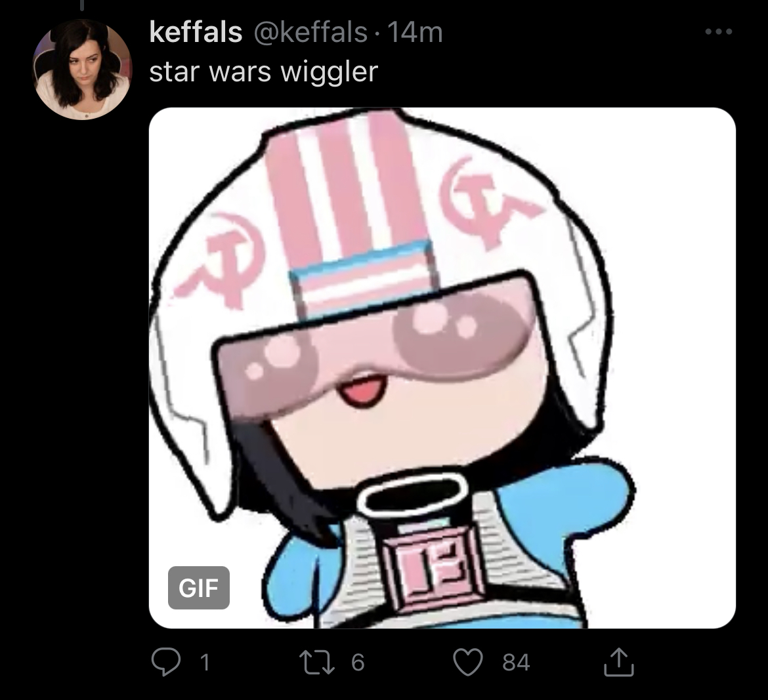Like the tweet with the heart icon

(468, 662)
